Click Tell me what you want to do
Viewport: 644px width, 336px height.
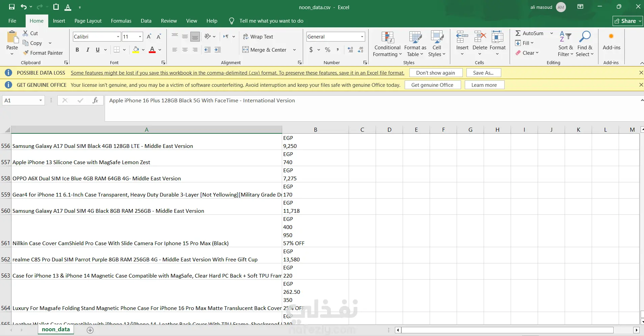[271, 21]
